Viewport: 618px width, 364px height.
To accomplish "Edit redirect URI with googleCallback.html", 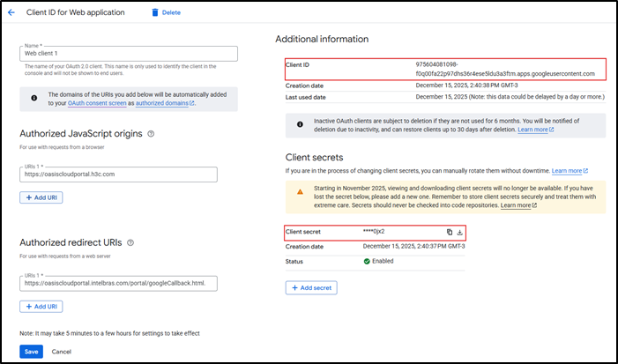I will 118,283.
